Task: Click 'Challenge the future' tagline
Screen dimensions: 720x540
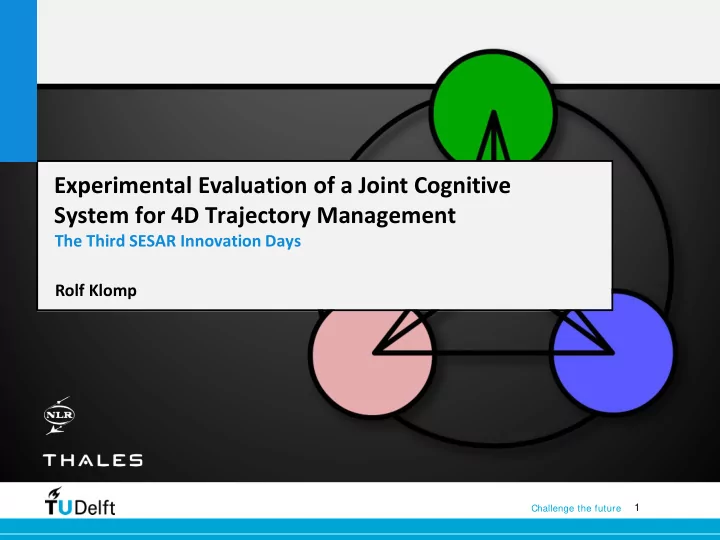Action: point(576,508)
